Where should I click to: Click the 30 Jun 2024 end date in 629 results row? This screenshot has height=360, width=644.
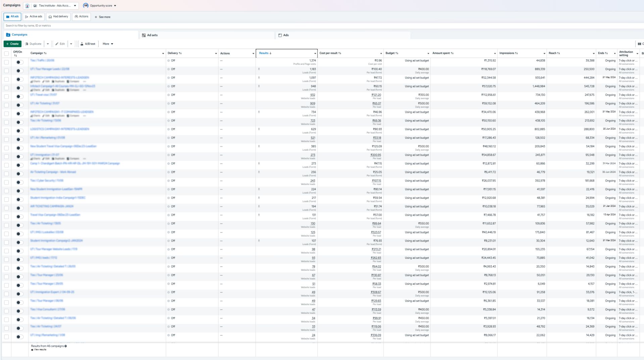(x=609, y=129)
